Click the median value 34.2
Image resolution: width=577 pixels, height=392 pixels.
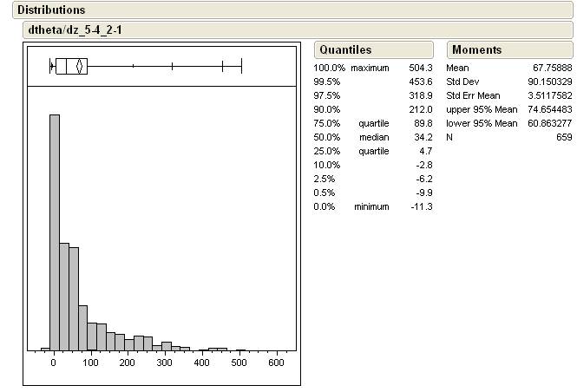[423, 137]
